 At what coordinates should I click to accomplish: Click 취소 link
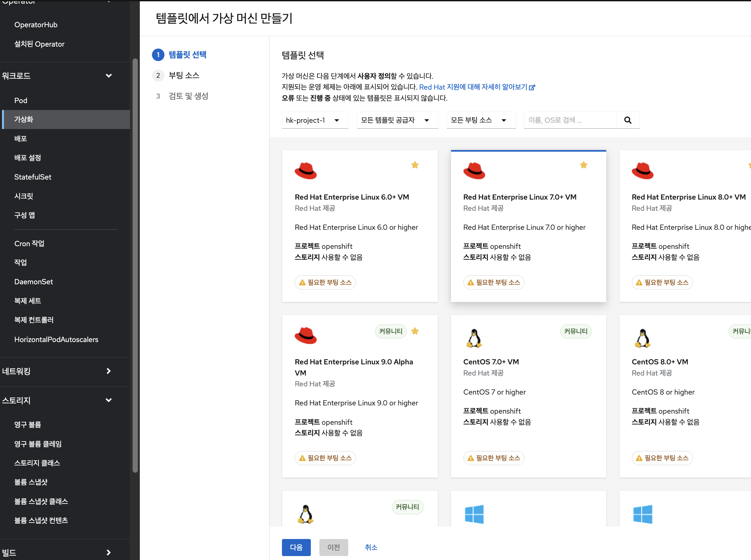tap(371, 547)
